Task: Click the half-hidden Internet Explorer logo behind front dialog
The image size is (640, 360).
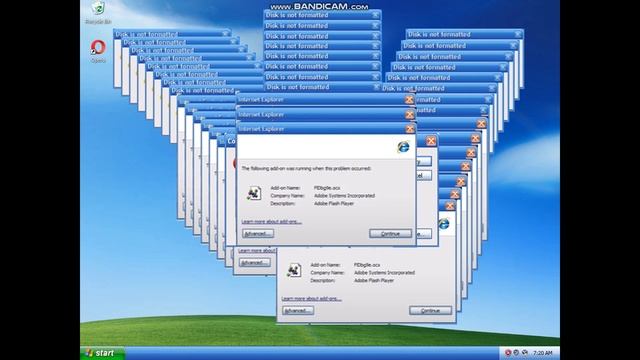Action: [x=444, y=224]
